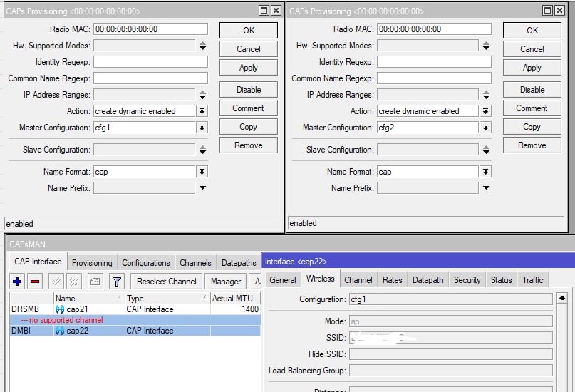Screen dimensions: 575x392
Task: Open Action dropdown in left provisioning window
Action: (x=202, y=111)
